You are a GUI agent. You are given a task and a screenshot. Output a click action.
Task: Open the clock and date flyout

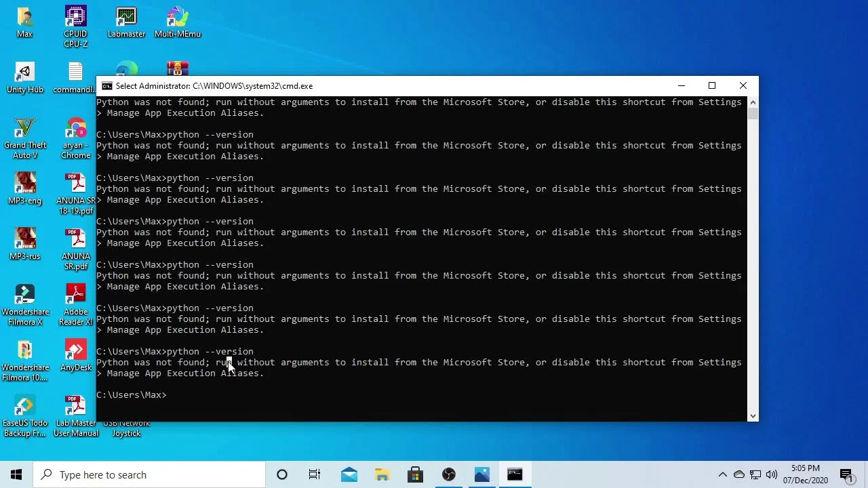[x=806, y=474]
